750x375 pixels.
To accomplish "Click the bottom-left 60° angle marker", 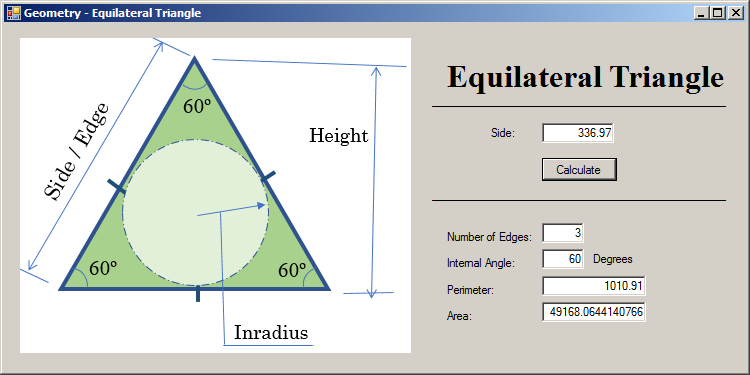I will 103,268.
